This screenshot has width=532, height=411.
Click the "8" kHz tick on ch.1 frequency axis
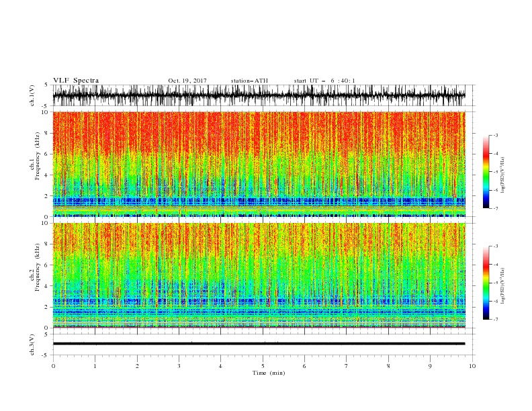[47, 133]
